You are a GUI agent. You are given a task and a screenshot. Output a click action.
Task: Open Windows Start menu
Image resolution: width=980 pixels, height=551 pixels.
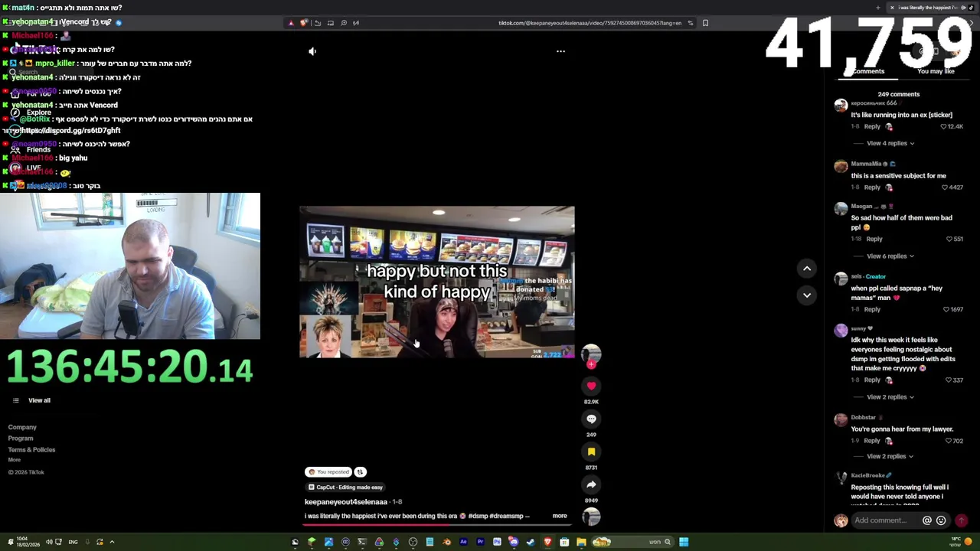click(x=684, y=542)
